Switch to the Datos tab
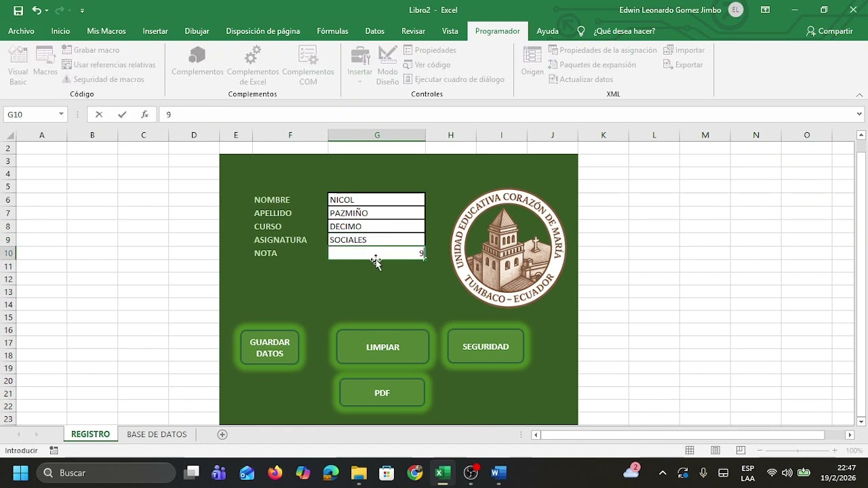The height and width of the screenshot is (488, 868). pos(374,31)
